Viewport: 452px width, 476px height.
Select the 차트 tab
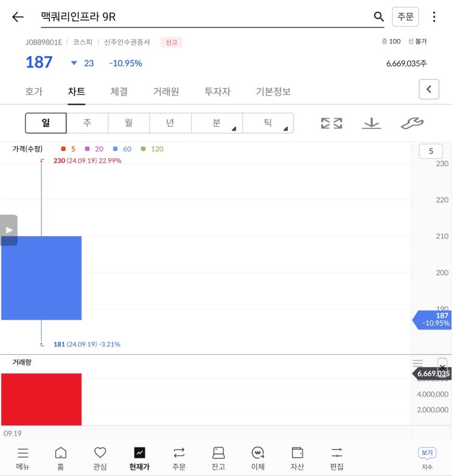click(x=77, y=91)
